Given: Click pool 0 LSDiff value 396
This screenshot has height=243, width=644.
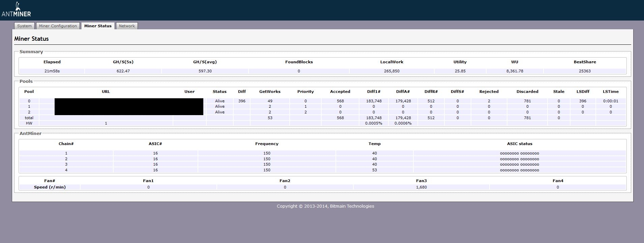Looking at the screenshot, I should [x=583, y=101].
